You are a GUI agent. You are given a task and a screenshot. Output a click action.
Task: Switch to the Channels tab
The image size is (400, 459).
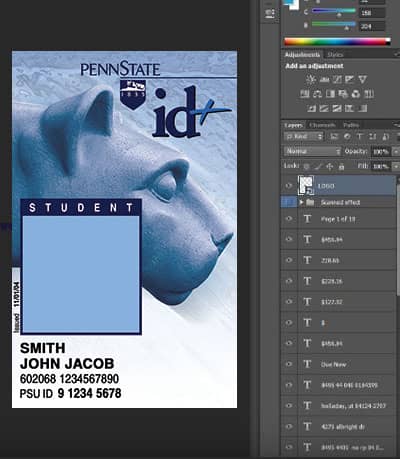click(322, 125)
